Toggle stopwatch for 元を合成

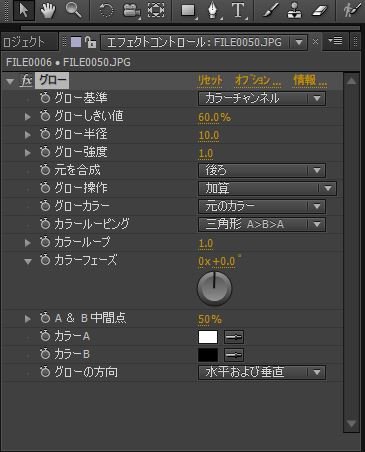point(45,170)
